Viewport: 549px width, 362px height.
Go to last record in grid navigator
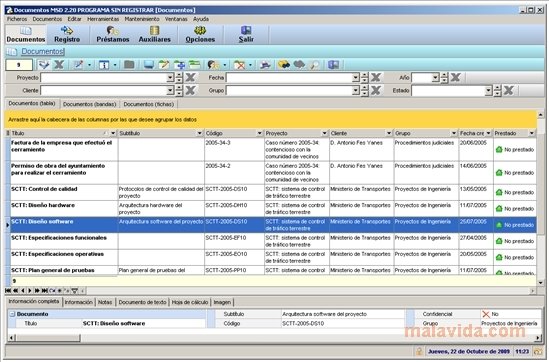coord(44,291)
